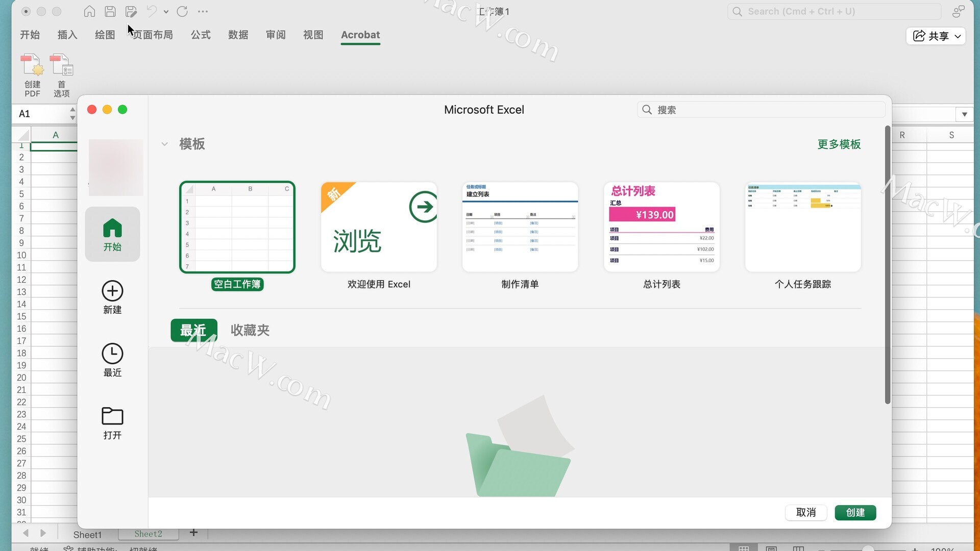Click row 20 header
The height and width of the screenshot is (551, 980).
click(21, 378)
